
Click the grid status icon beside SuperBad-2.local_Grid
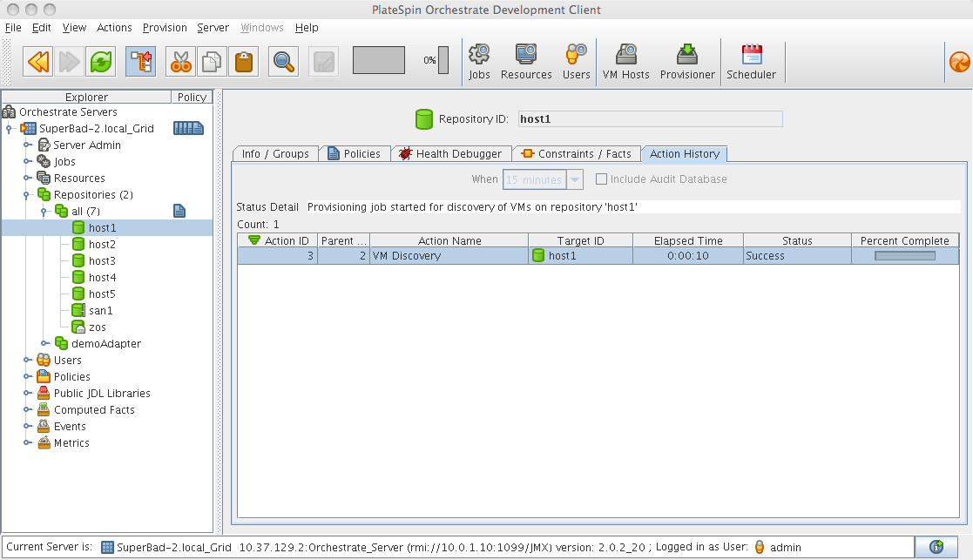188,128
